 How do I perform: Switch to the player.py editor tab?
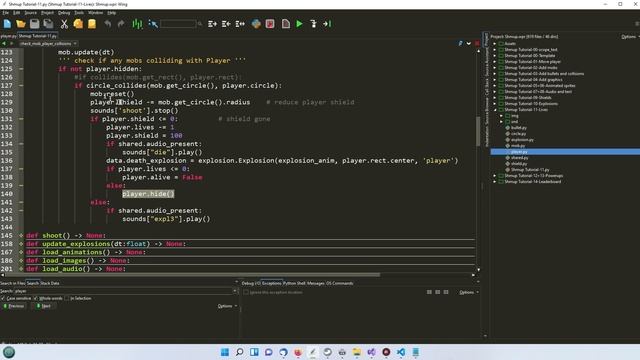pyautogui.click(x=8, y=36)
